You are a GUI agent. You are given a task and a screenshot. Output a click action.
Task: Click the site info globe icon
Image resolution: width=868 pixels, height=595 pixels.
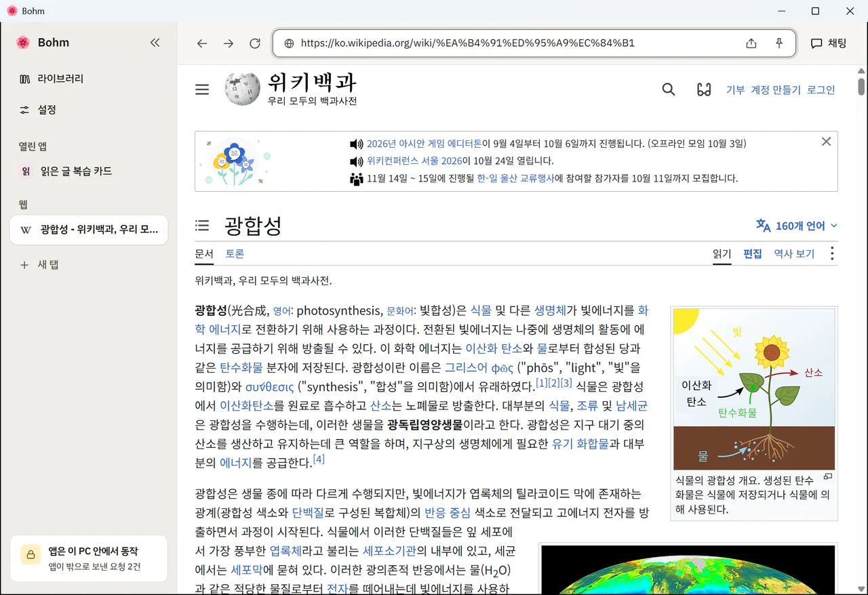coord(289,43)
